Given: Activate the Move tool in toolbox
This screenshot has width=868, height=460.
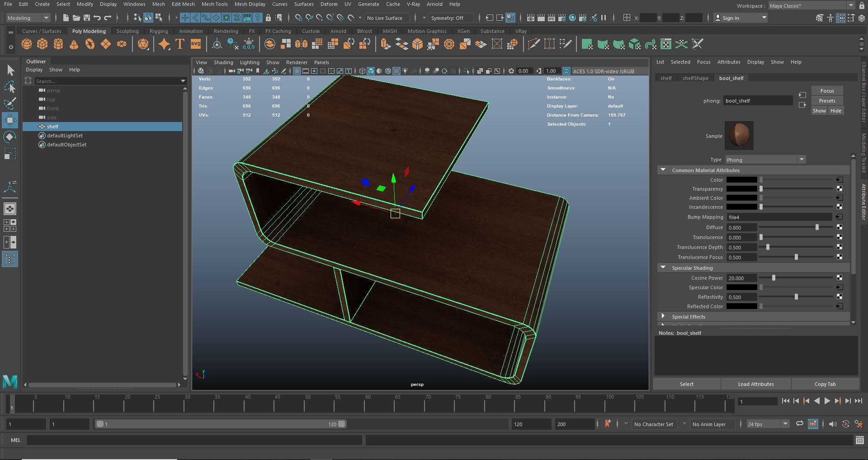Looking at the screenshot, I should tap(10, 120).
